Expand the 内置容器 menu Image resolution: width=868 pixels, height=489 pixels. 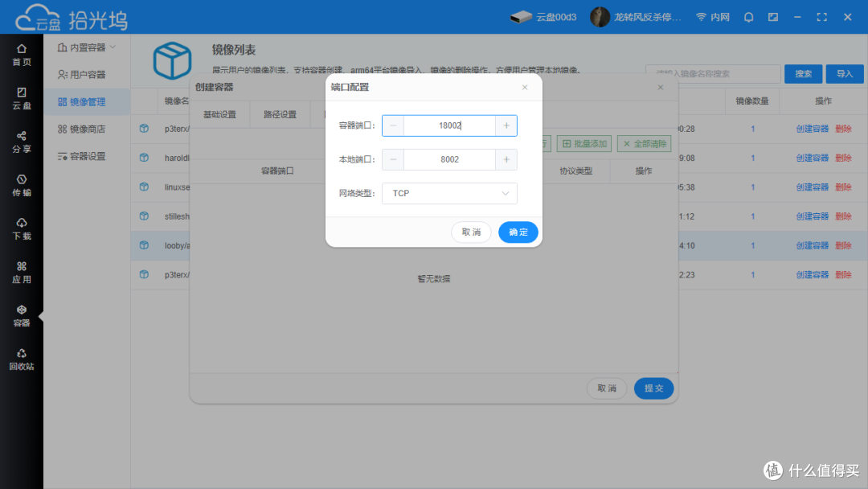pos(87,47)
